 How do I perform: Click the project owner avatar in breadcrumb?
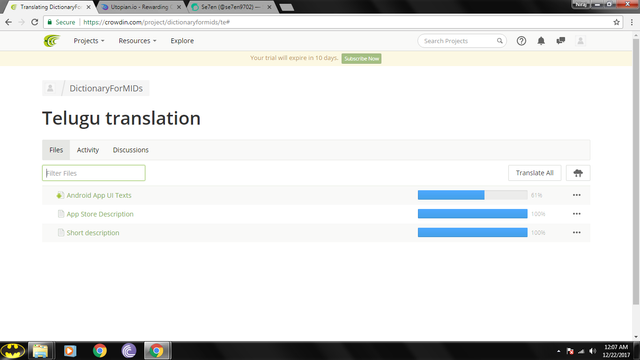click(x=50, y=88)
